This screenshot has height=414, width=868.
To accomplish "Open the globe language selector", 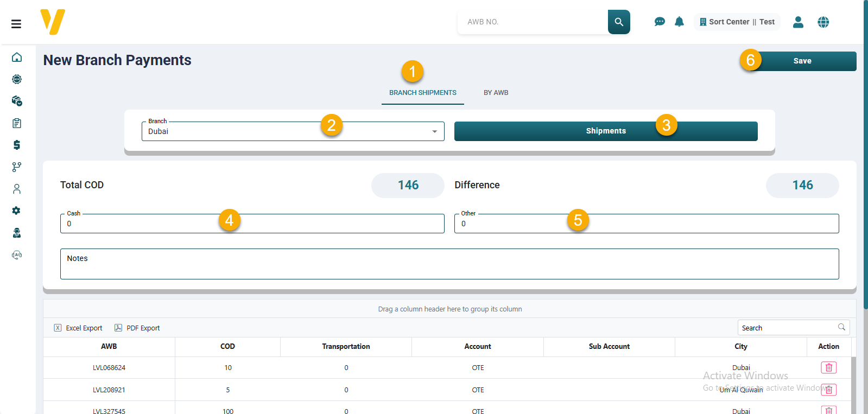I will point(823,22).
